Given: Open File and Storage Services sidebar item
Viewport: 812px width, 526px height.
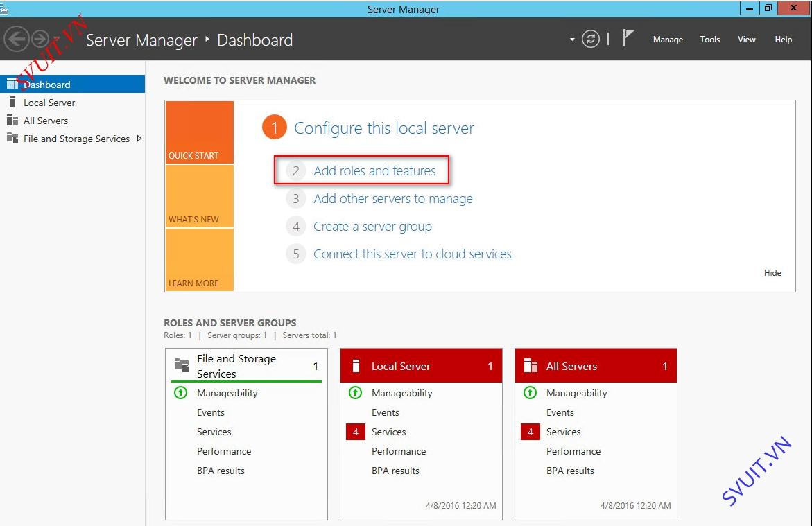Looking at the screenshot, I should coord(73,139).
